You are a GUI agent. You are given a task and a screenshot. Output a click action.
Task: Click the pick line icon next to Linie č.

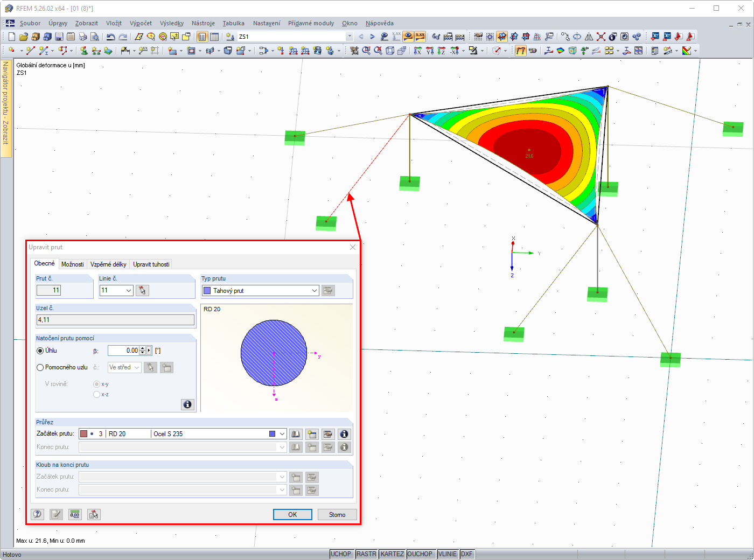click(x=142, y=290)
